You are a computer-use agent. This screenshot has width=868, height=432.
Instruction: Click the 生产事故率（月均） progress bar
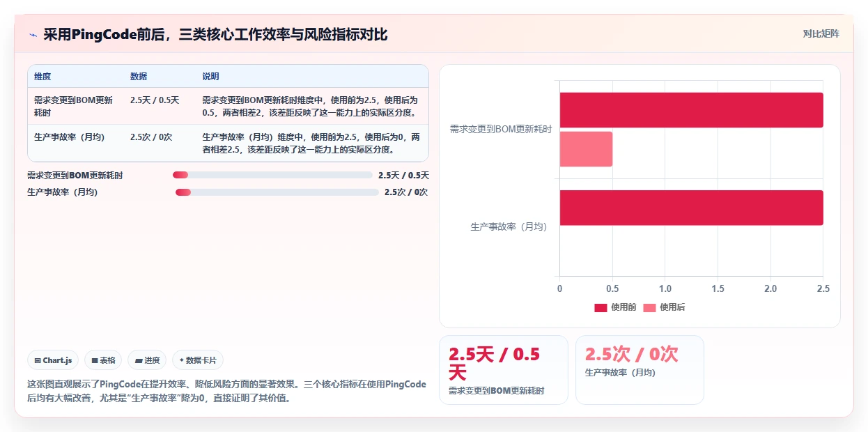click(x=277, y=192)
